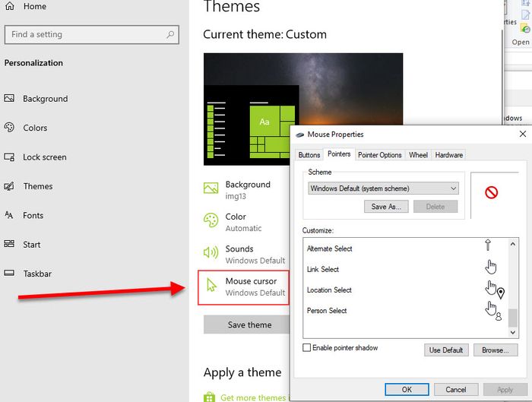Select the Link Select row
Image resolution: width=532 pixels, height=402 pixels.
(x=406, y=269)
